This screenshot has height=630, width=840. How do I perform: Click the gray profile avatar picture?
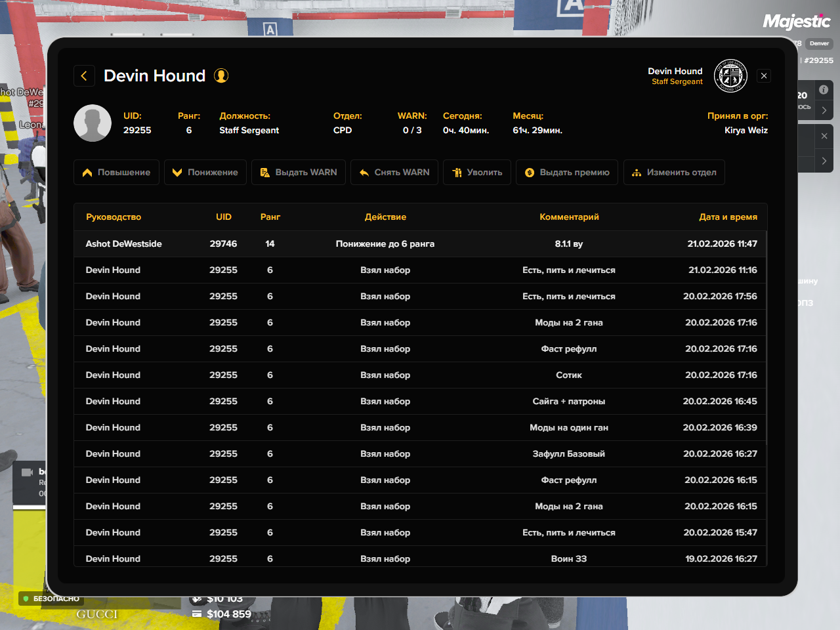pos(93,123)
